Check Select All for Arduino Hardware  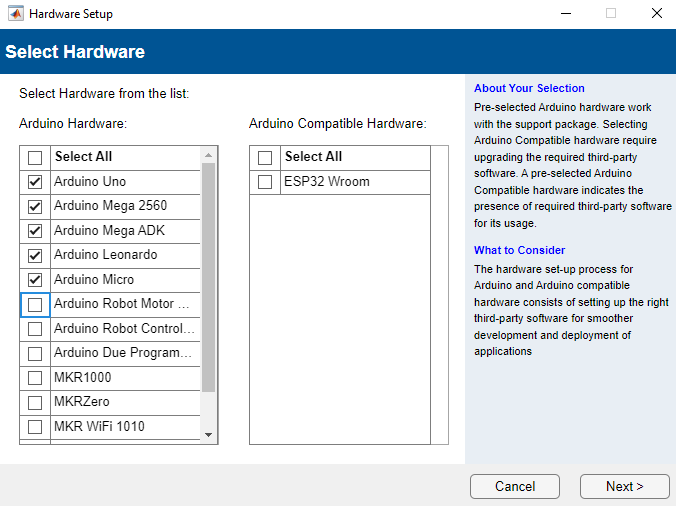[35, 157]
